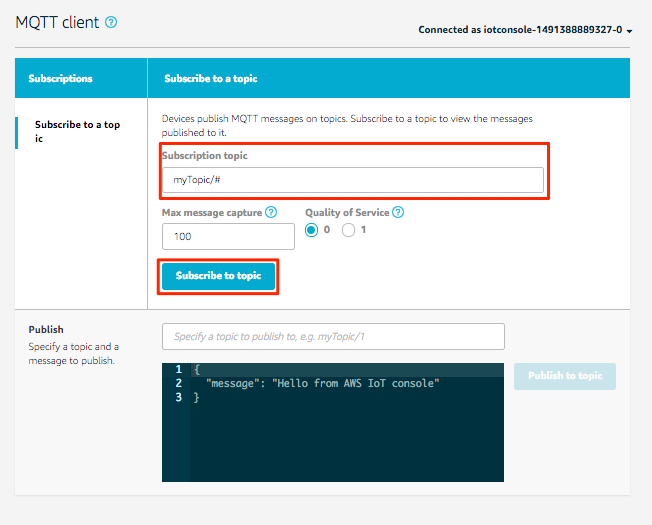
Task: Click the Devices publish MQTT messages description
Action: (347, 126)
